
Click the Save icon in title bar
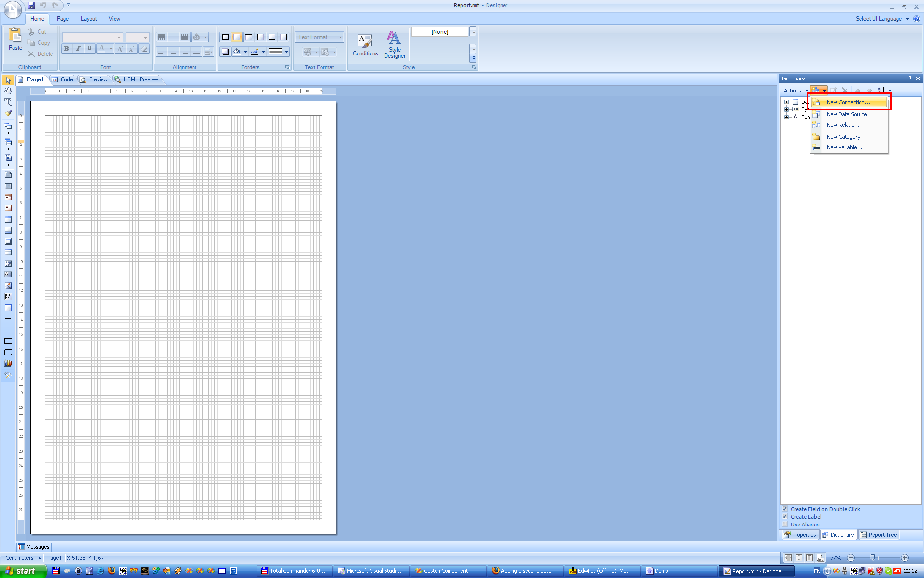(31, 5)
